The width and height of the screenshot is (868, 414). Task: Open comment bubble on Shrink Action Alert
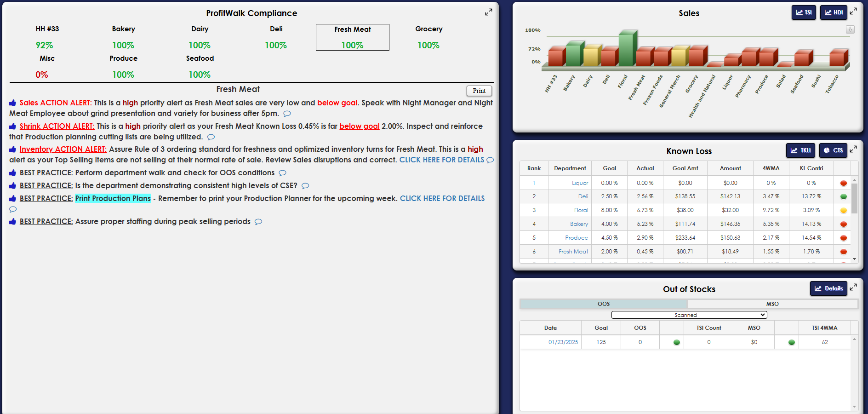tap(211, 137)
